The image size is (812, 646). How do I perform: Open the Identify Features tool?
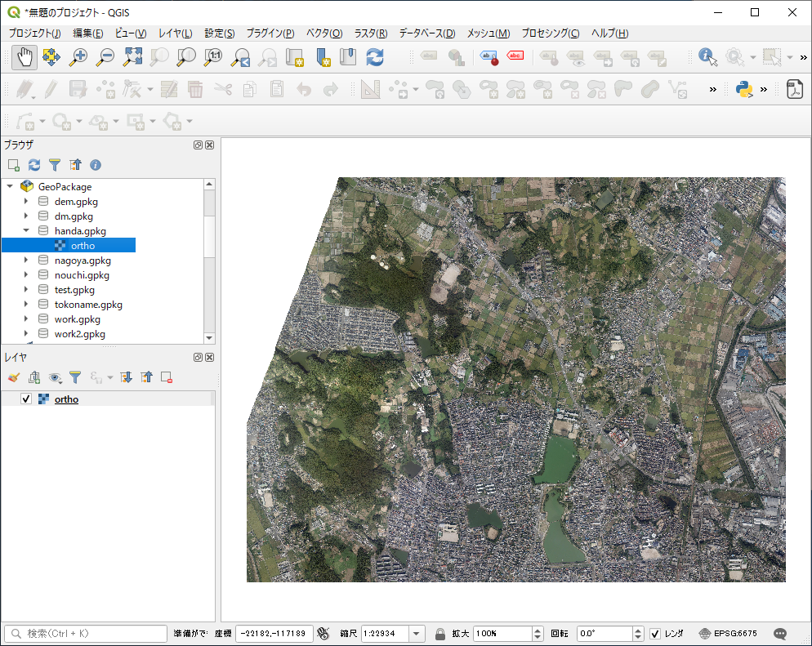(707, 57)
